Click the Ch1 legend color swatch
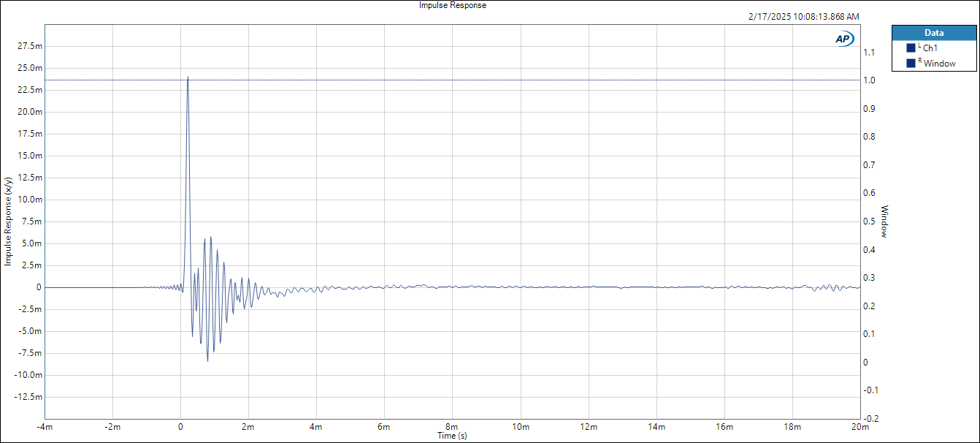The width and height of the screenshot is (980, 443). coord(911,48)
